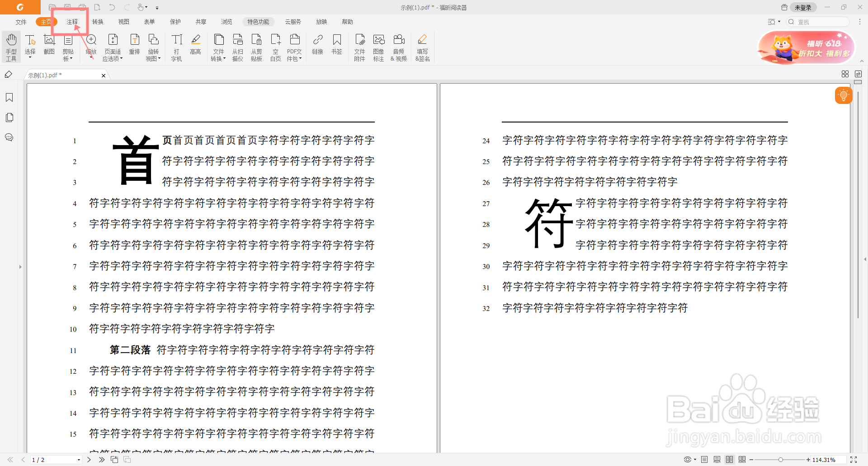
Task: Open the View (视图) tab
Action: (x=123, y=22)
